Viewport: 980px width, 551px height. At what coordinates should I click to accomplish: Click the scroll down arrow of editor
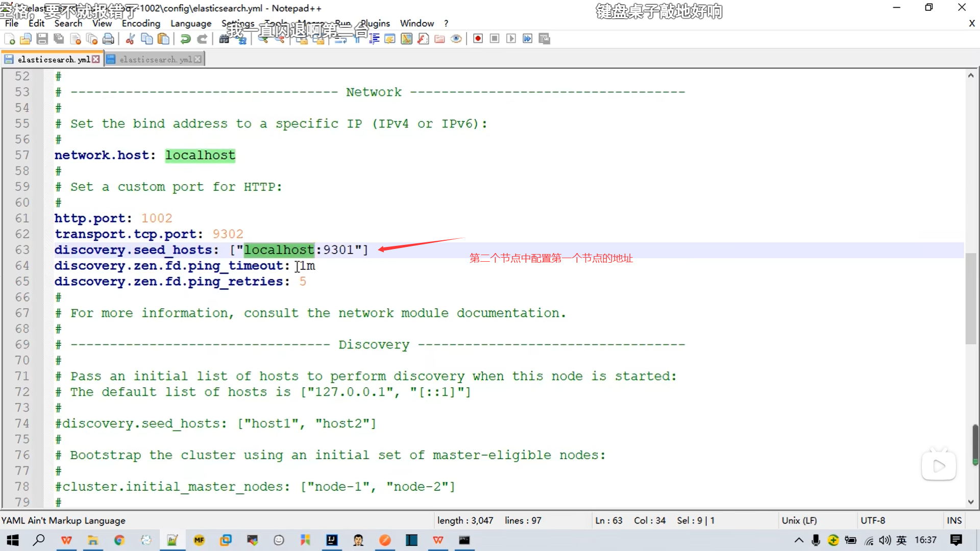pos(970,502)
